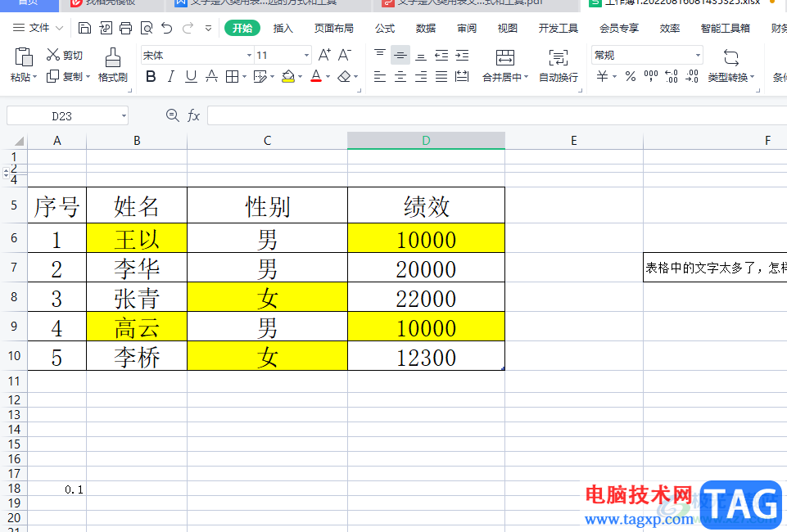Expand collapsed rows 2-3 outline button
The image size is (787, 532).
tap(6, 173)
